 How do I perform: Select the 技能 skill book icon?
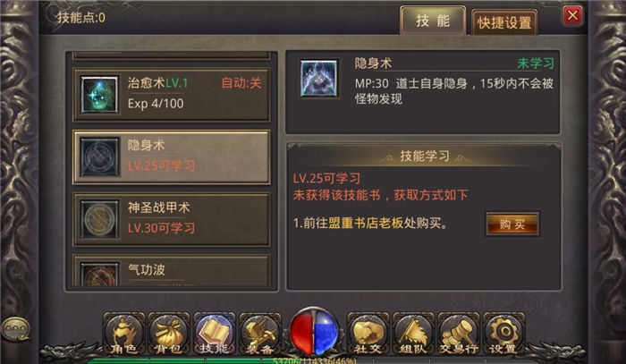click(x=215, y=334)
